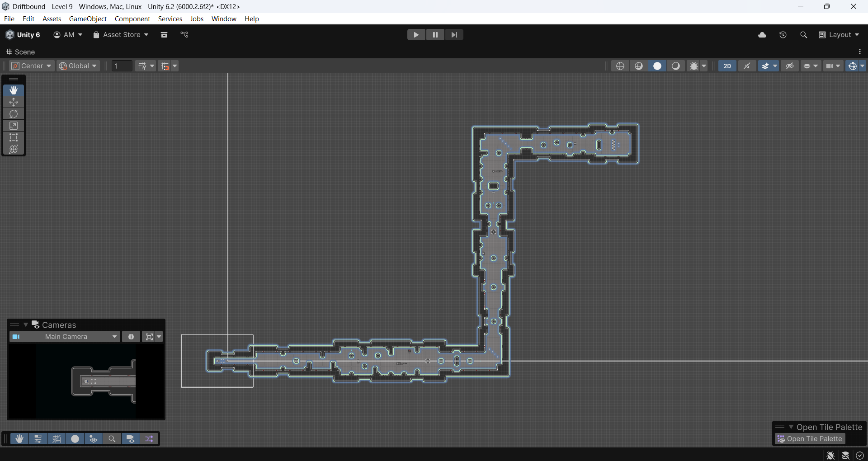
Task: Toggle View Options overlay in bottom toolbar
Action: point(94,439)
